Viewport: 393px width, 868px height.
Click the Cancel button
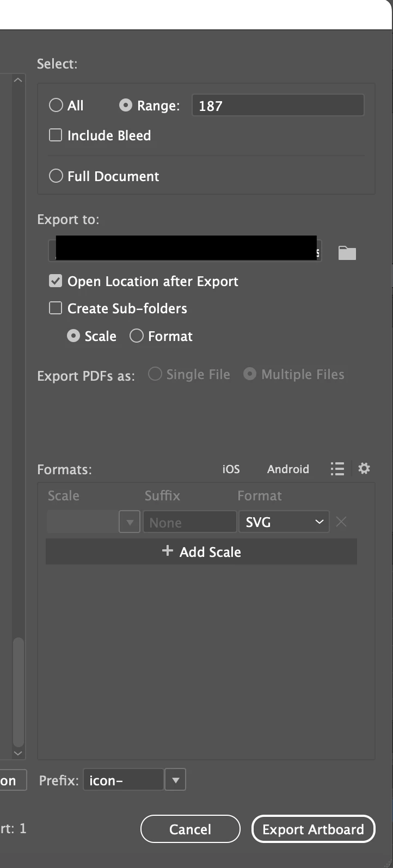(x=190, y=829)
